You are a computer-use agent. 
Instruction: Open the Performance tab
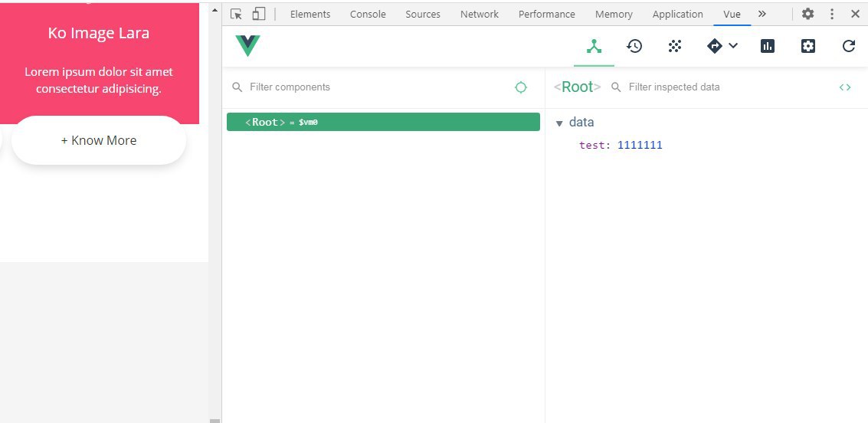(x=546, y=15)
